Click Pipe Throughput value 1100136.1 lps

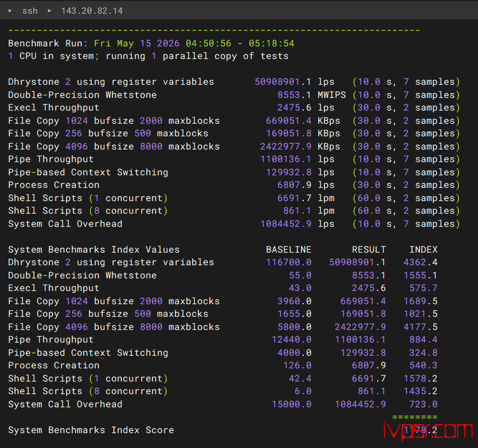pos(297,159)
